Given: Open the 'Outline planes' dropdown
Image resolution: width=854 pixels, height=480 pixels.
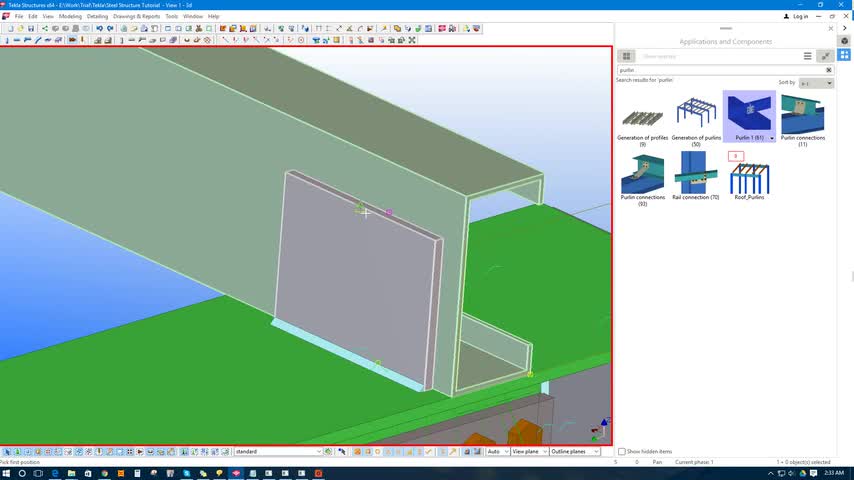Looking at the screenshot, I should click(575, 451).
